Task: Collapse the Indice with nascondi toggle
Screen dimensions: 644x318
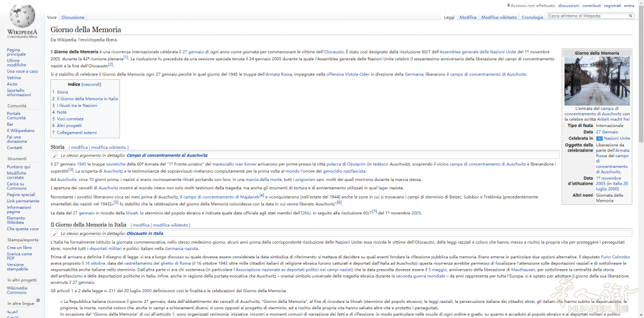Action: tap(91, 84)
